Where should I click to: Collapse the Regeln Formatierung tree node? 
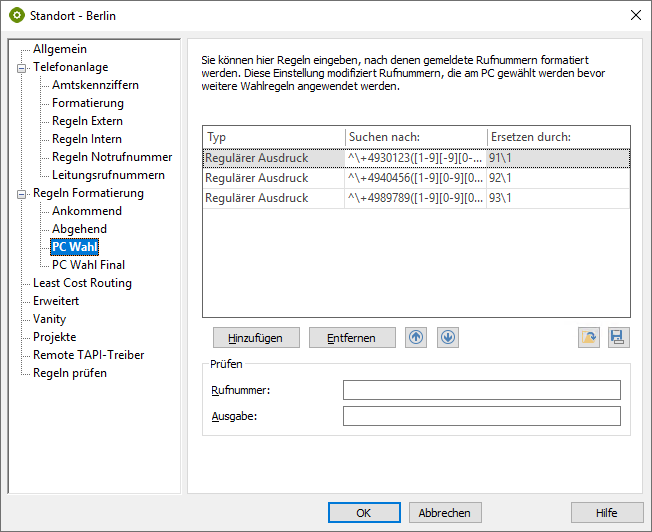click(x=20, y=194)
